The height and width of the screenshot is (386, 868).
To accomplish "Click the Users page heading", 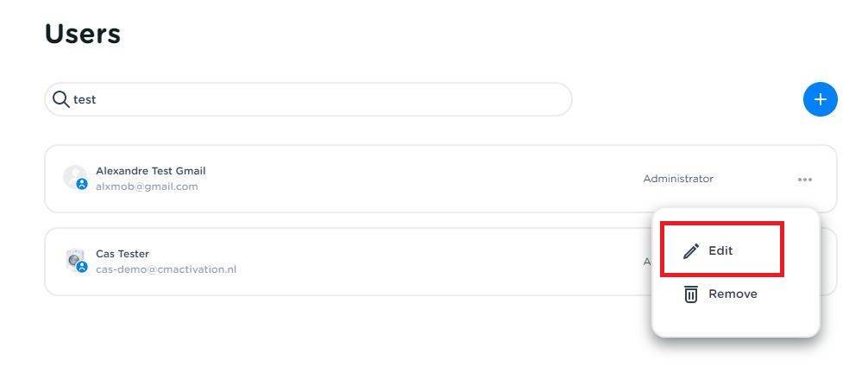I will click(83, 35).
